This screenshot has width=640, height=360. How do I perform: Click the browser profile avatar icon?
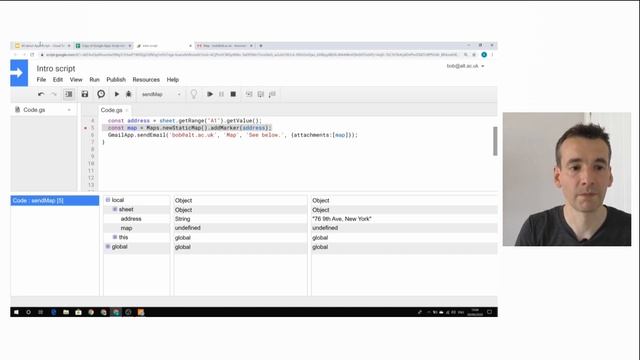click(x=484, y=55)
